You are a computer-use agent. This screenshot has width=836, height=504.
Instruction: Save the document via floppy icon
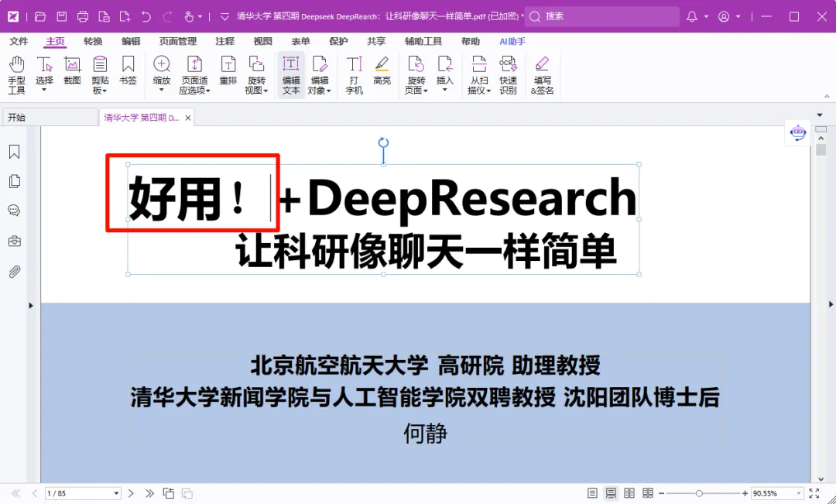click(62, 16)
